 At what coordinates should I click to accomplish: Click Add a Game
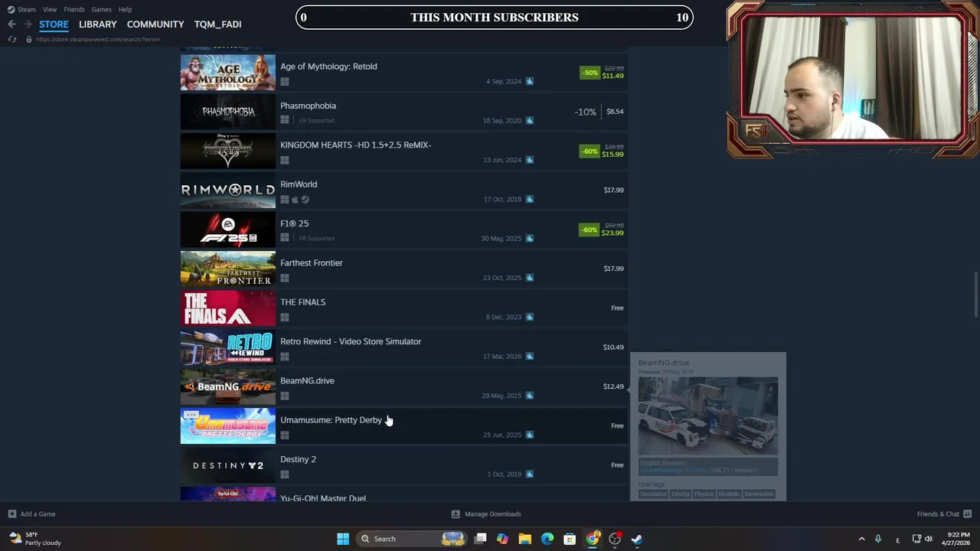pos(31,514)
